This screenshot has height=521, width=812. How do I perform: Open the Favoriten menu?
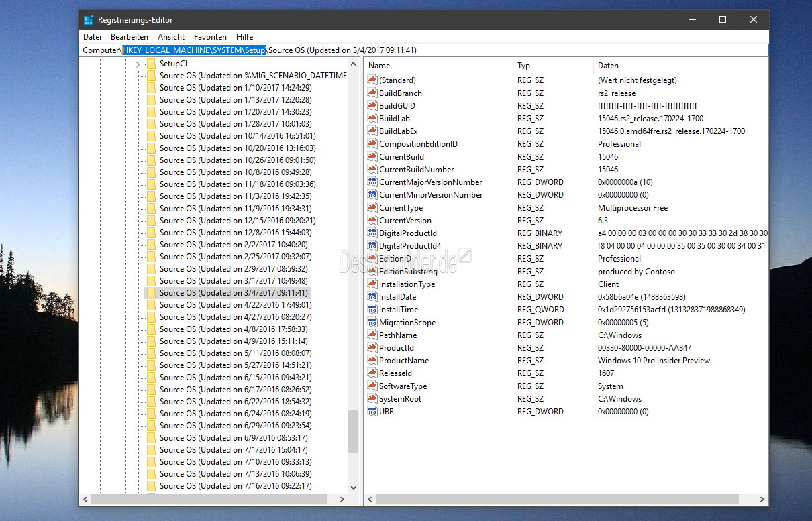pyautogui.click(x=210, y=37)
